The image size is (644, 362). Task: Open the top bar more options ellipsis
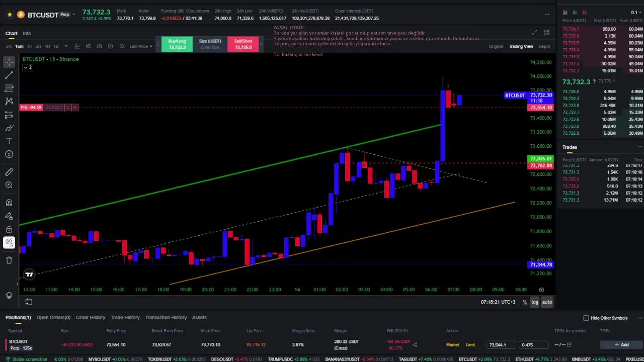coord(547,15)
